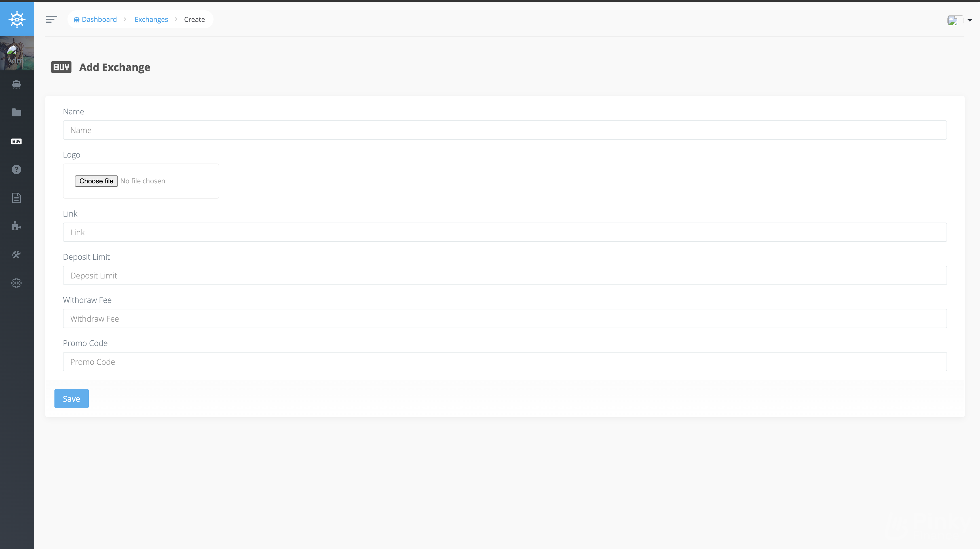Click the BUY exchange icon in sidebar

click(x=17, y=141)
